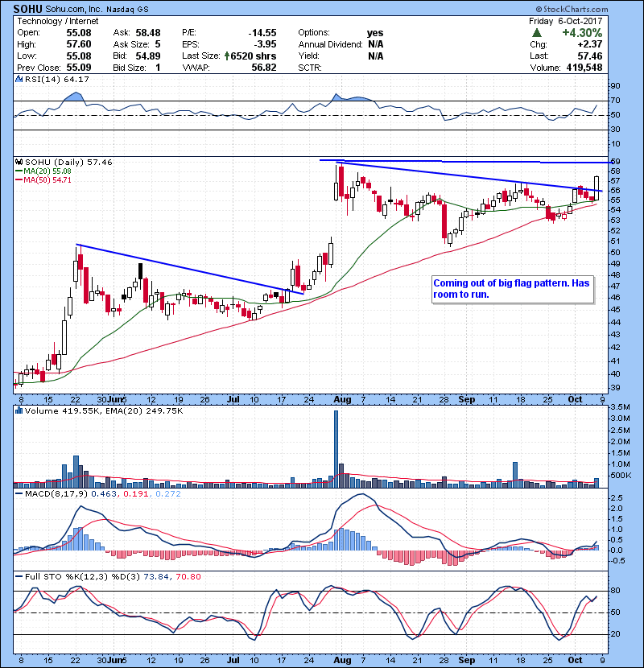Image resolution: width=644 pixels, height=668 pixels.
Task: Select the MACD histogram value 0.272
Action: click(168, 494)
